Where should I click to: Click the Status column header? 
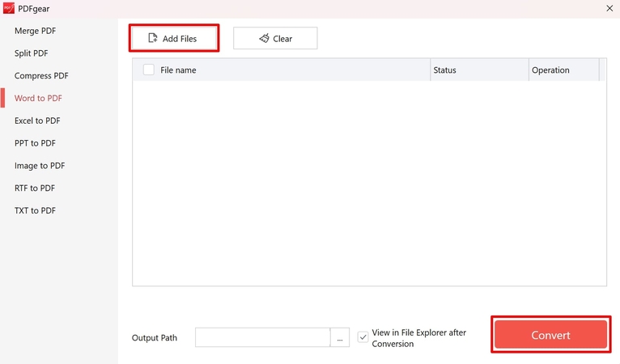(x=444, y=70)
